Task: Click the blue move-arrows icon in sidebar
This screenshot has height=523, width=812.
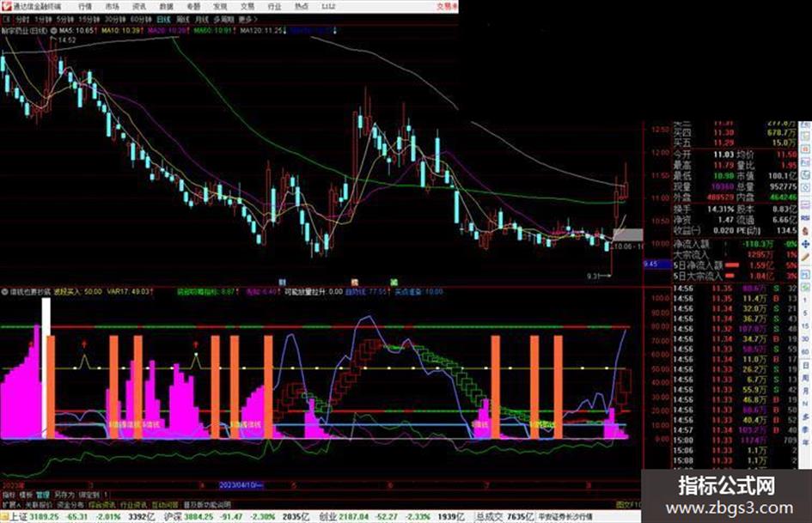Action: (805, 243)
